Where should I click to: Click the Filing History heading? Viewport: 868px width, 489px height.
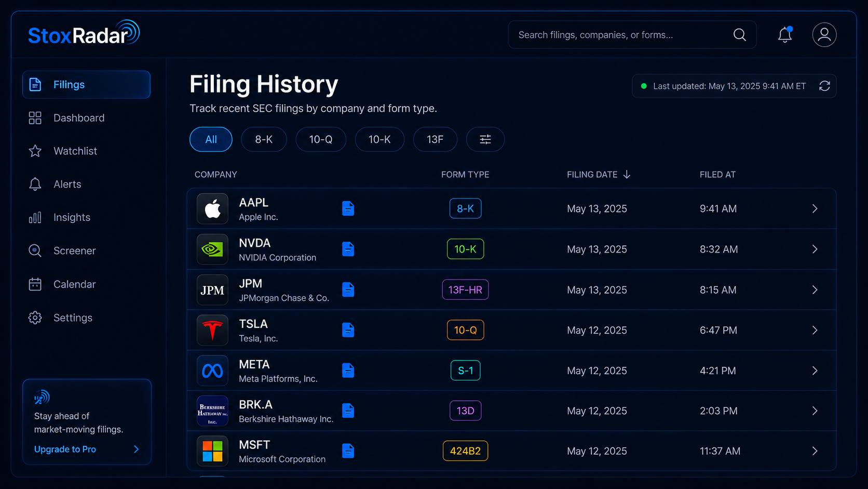coord(264,84)
